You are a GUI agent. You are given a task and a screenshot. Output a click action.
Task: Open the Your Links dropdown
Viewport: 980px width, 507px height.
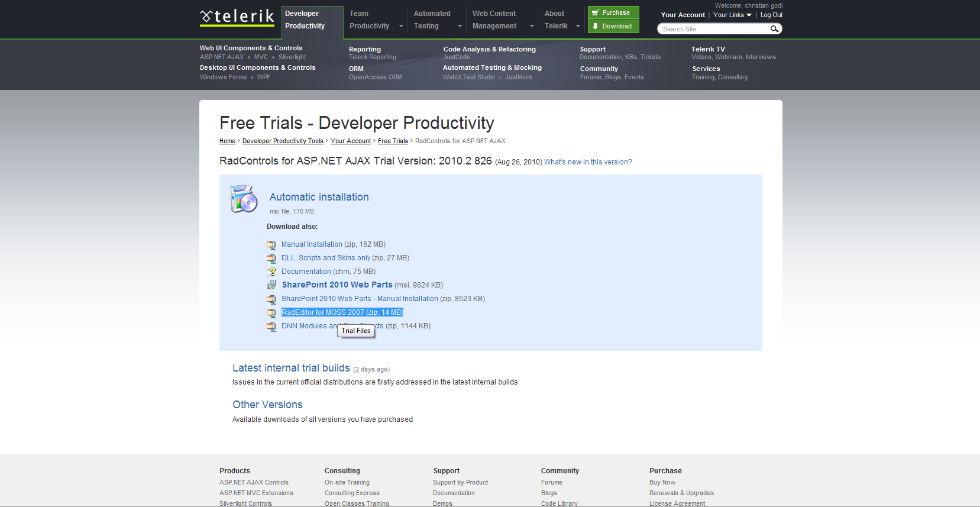point(732,15)
